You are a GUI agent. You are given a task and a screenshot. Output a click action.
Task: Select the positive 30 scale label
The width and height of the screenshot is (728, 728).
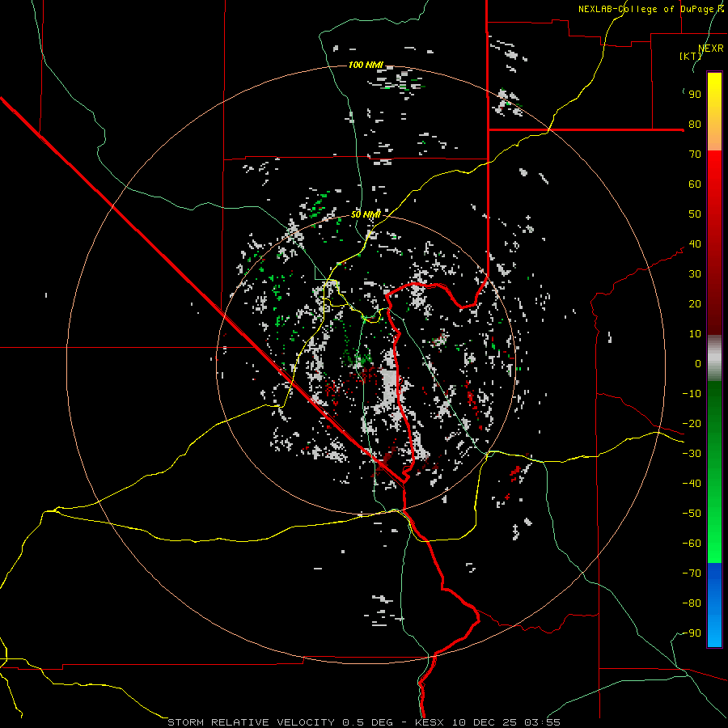click(695, 274)
